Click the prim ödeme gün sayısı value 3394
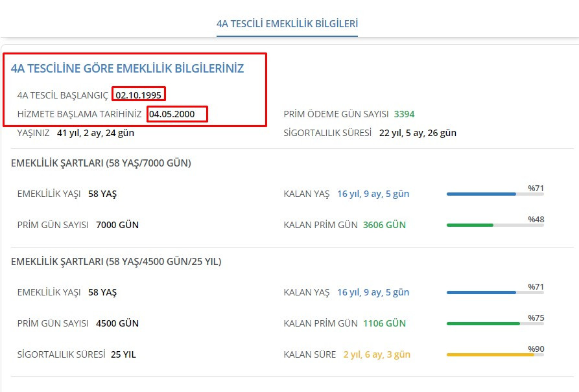Image resolution: width=579 pixels, height=392 pixels. pyautogui.click(x=404, y=114)
